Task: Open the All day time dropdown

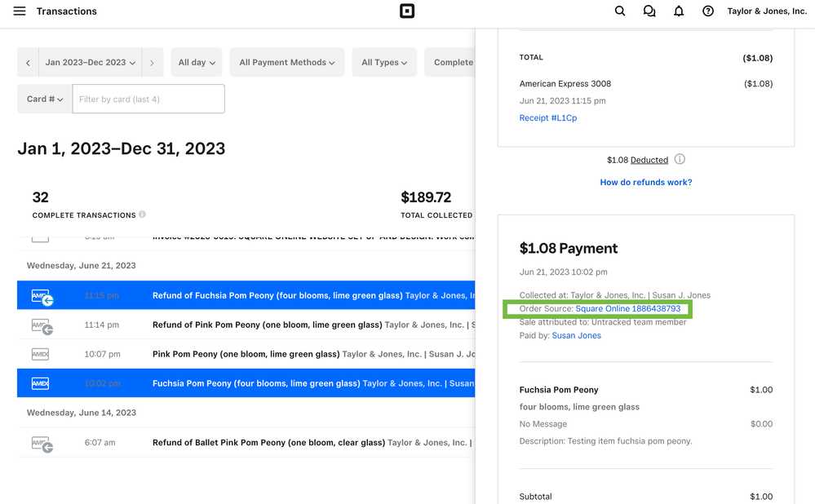Action: coord(197,62)
